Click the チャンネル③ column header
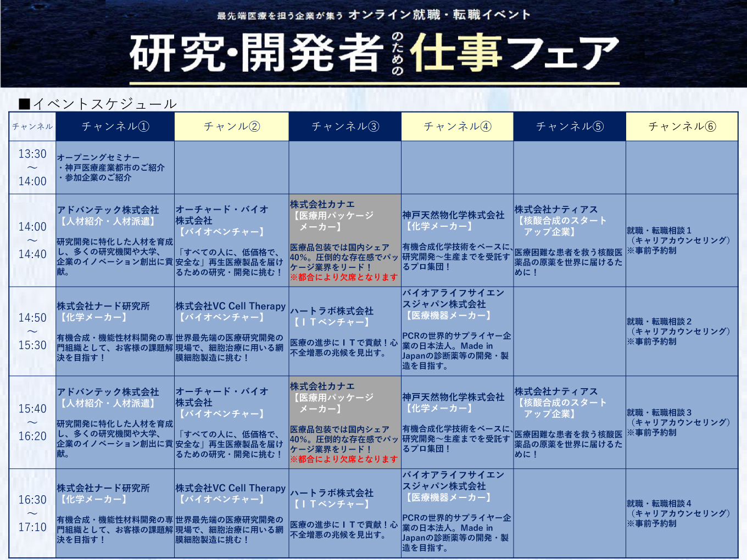Screen dimensions: 747x560 pos(345,126)
